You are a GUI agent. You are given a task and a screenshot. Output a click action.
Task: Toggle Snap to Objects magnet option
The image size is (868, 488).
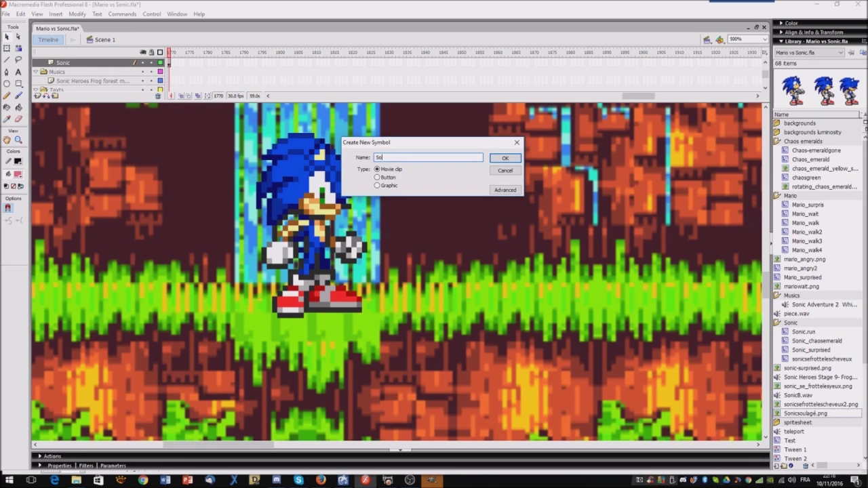[8, 208]
